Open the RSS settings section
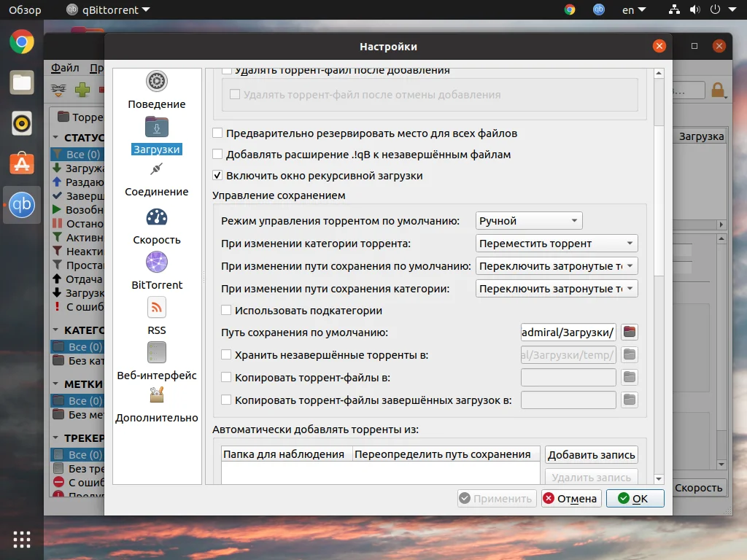This screenshot has height=560, width=747. coord(156,316)
